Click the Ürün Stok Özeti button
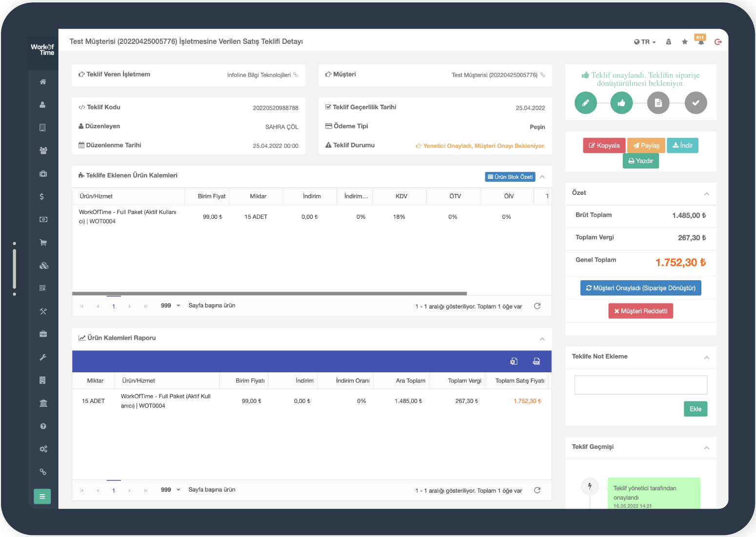The image size is (756, 537). point(510,177)
